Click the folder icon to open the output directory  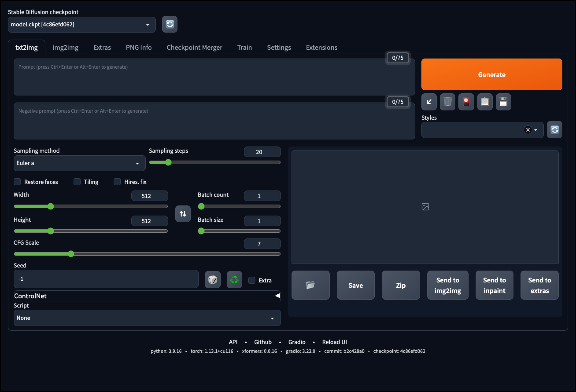click(x=310, y=285)
